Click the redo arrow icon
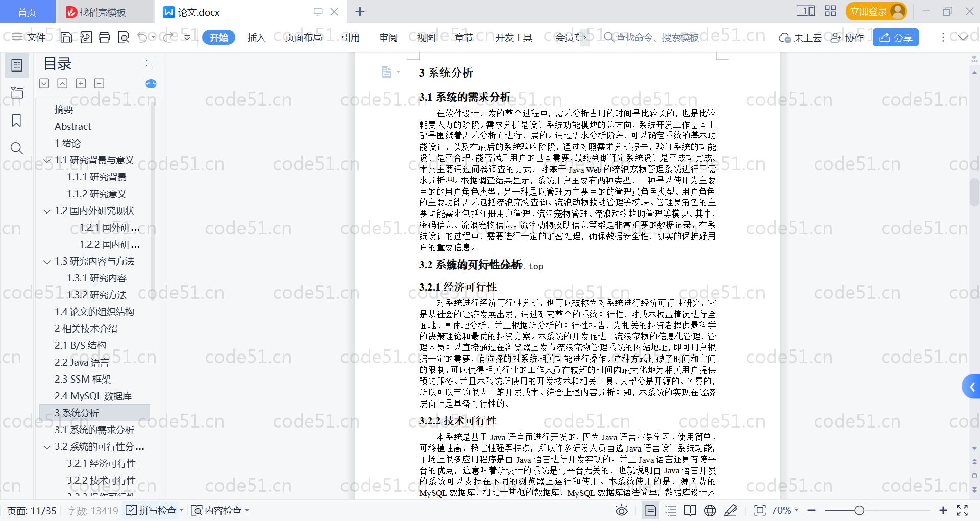The height and width of the screenshot is (521, 980). pyautogui.click(x=168, y=37)
